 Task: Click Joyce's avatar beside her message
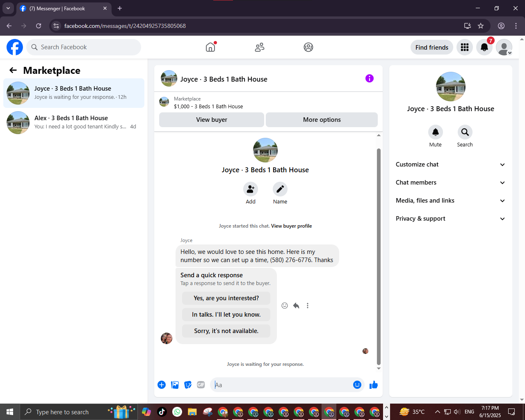point(167,338)
